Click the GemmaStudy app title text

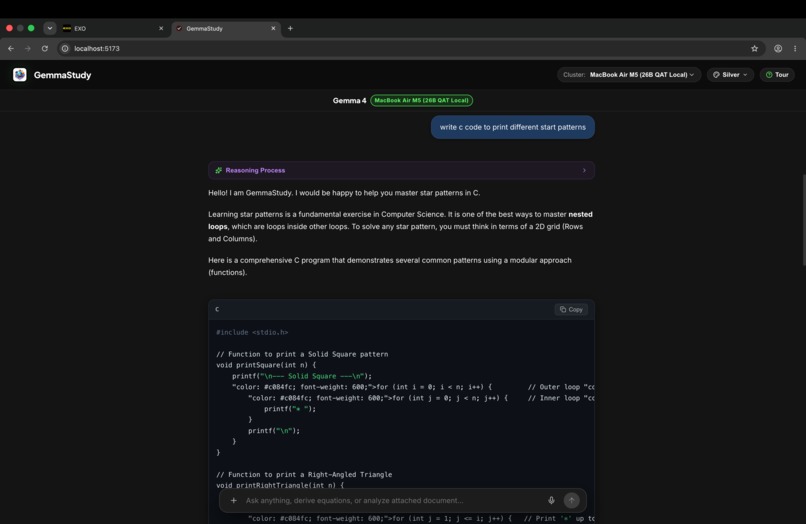pos(62,75)
